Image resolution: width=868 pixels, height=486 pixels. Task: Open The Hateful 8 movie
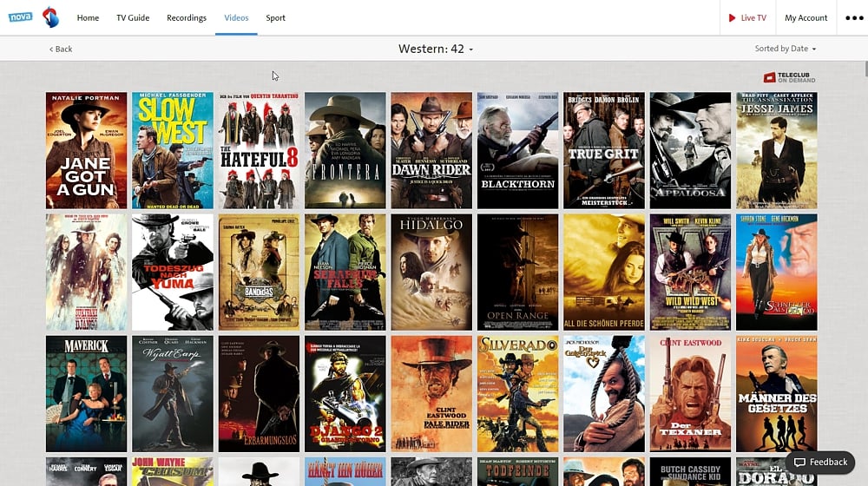click(259, 150)
